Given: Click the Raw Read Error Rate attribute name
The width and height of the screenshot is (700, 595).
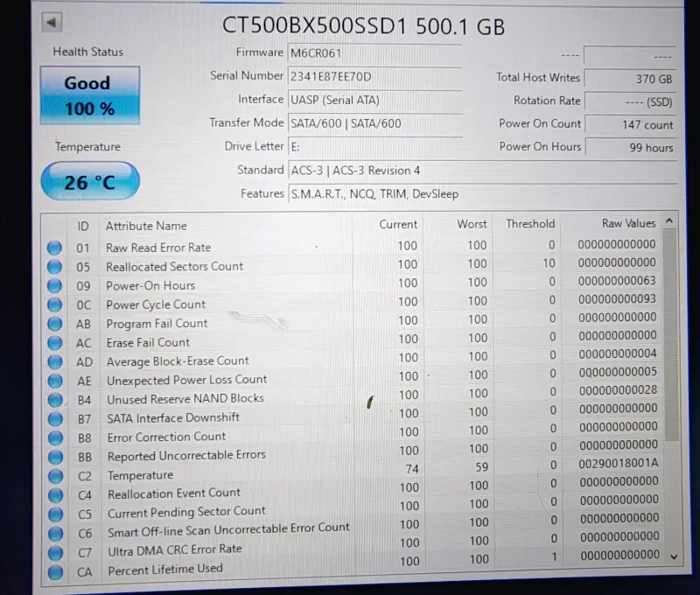Looking at the screenshot, I should (158, 248).
